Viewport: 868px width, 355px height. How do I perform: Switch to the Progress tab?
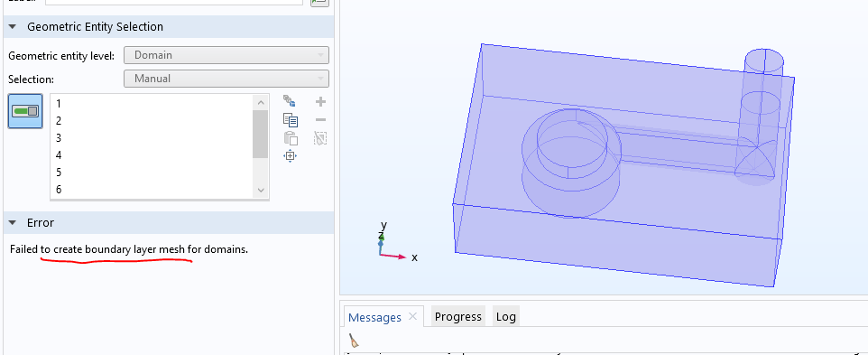click(457, 317)
